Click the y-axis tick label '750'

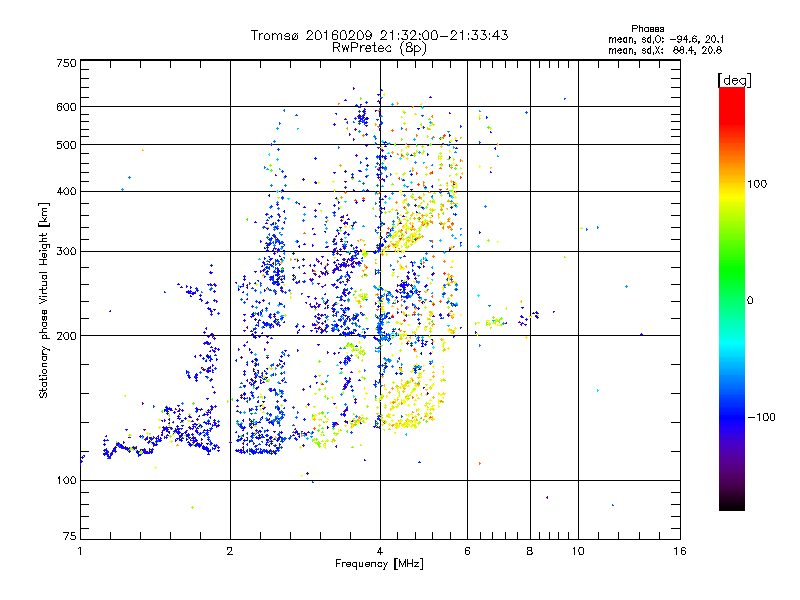pyautogui.click(x=66, y=63)
